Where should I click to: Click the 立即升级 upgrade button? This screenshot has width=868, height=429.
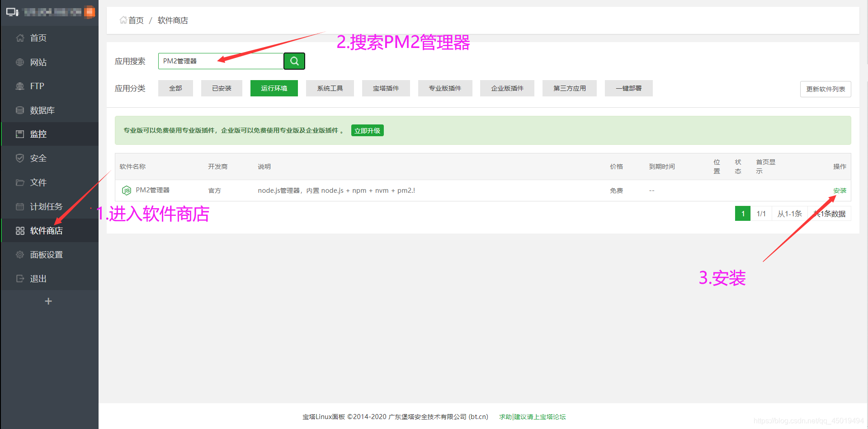coord(367,130)
